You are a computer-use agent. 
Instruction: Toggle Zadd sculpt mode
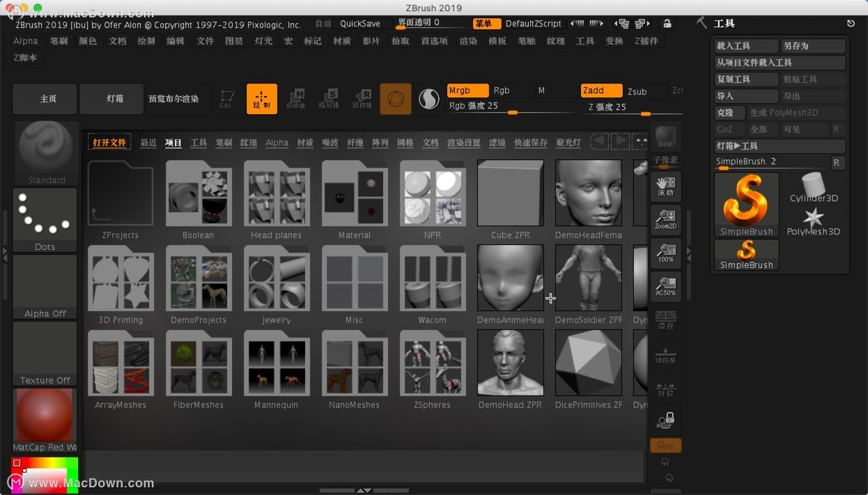[601, 91]
